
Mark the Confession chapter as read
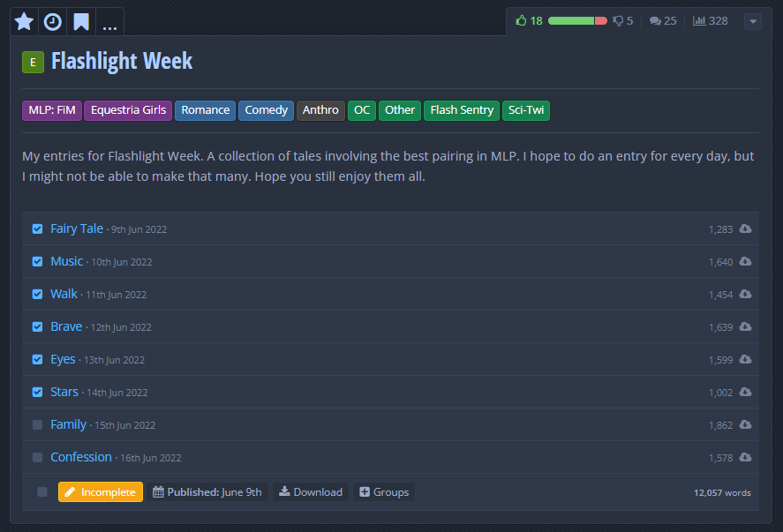click(37, 458)
